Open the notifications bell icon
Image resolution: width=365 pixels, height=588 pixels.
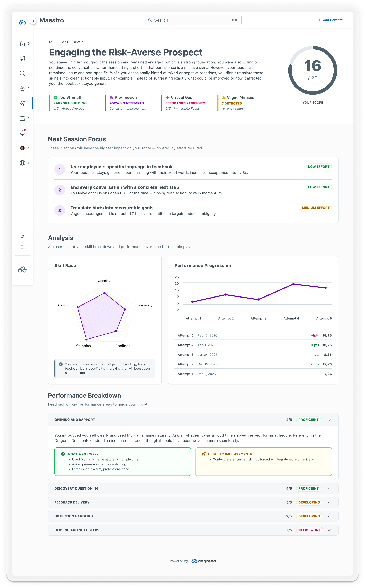tap(22, 133)
